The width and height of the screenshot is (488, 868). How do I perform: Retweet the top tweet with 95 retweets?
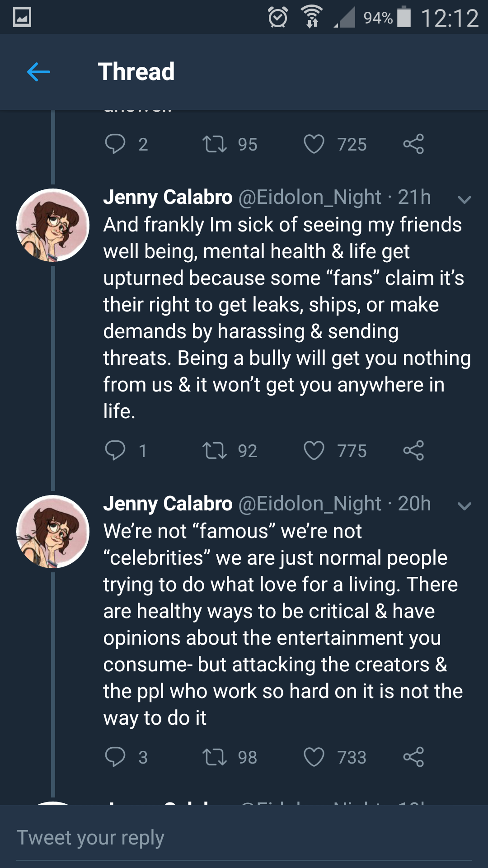[x=215, y=144]
